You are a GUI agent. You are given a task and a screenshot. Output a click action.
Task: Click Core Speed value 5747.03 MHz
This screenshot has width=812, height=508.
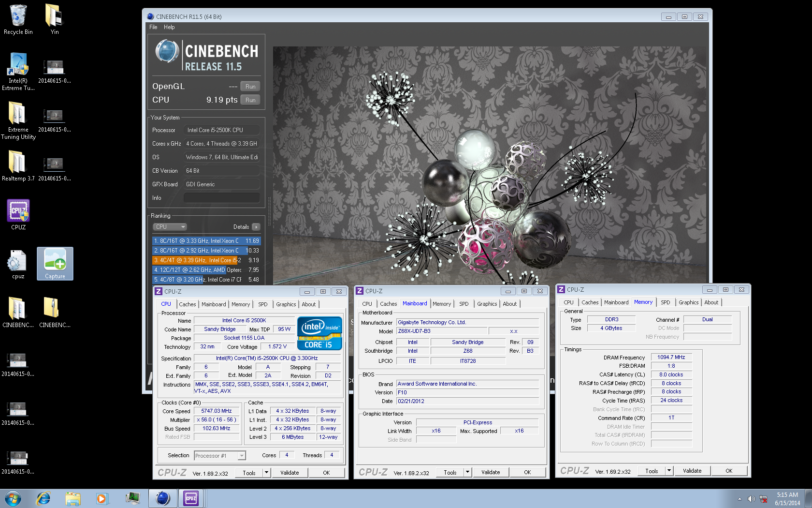tap(217, 411)
